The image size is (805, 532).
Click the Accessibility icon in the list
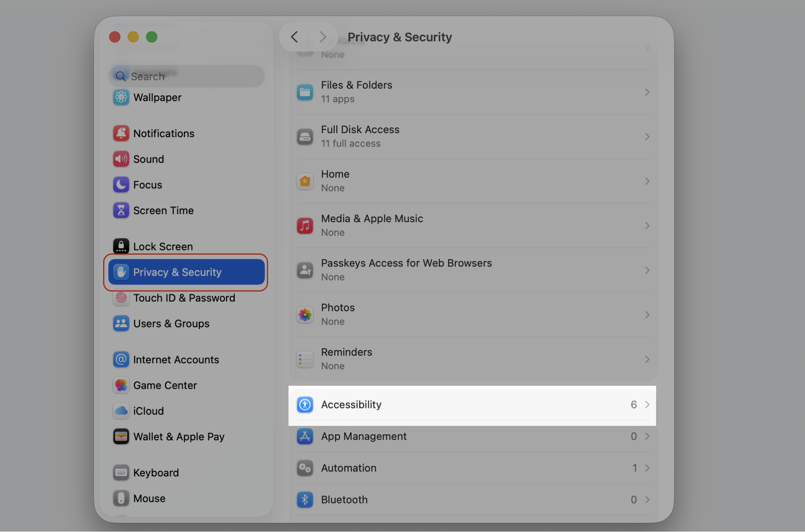click(305, 404)
